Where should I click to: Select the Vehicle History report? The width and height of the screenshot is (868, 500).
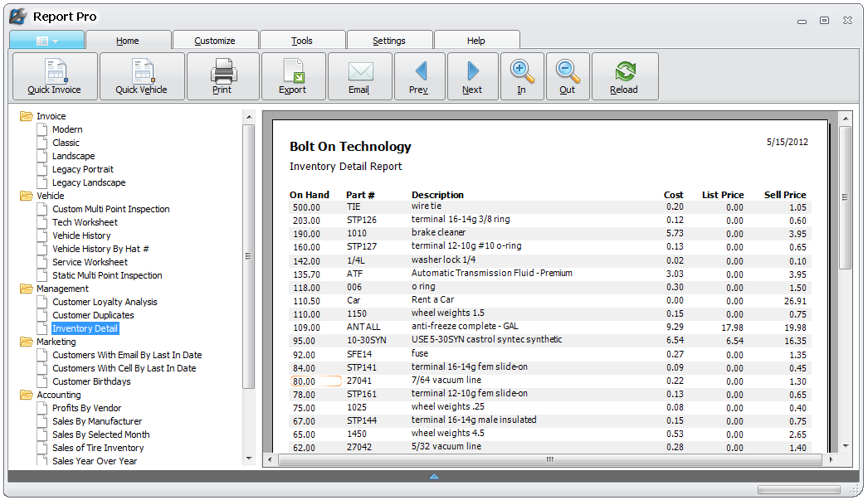click(82, 235)
